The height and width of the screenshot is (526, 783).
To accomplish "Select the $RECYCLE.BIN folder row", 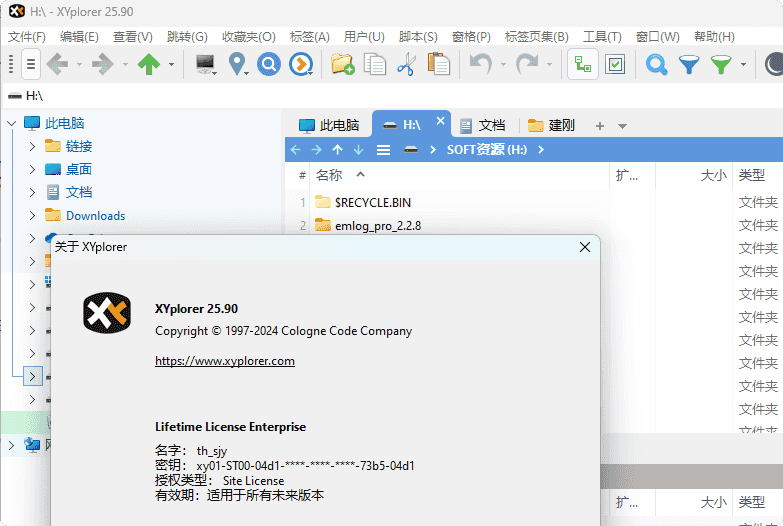I will tap(373, 202).
